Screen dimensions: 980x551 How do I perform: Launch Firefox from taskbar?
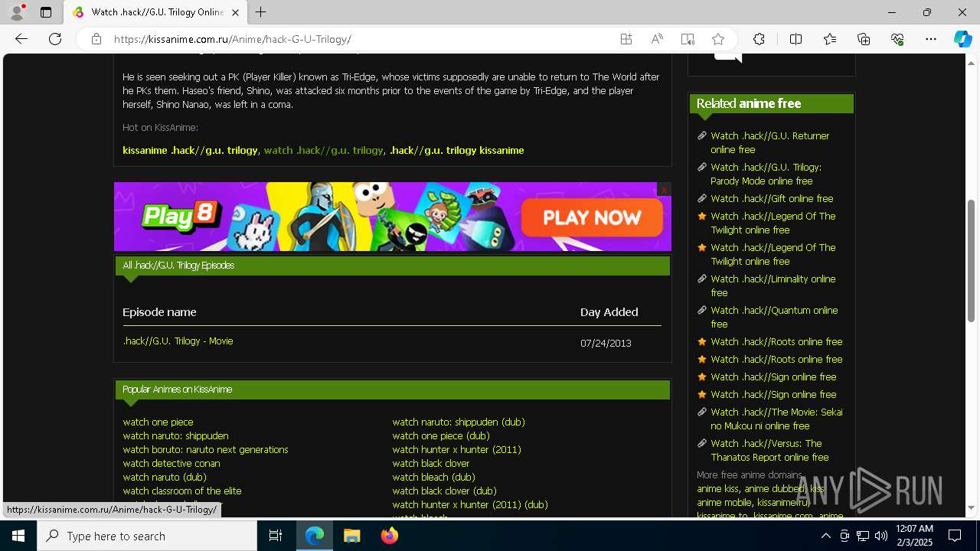[390, 536]
